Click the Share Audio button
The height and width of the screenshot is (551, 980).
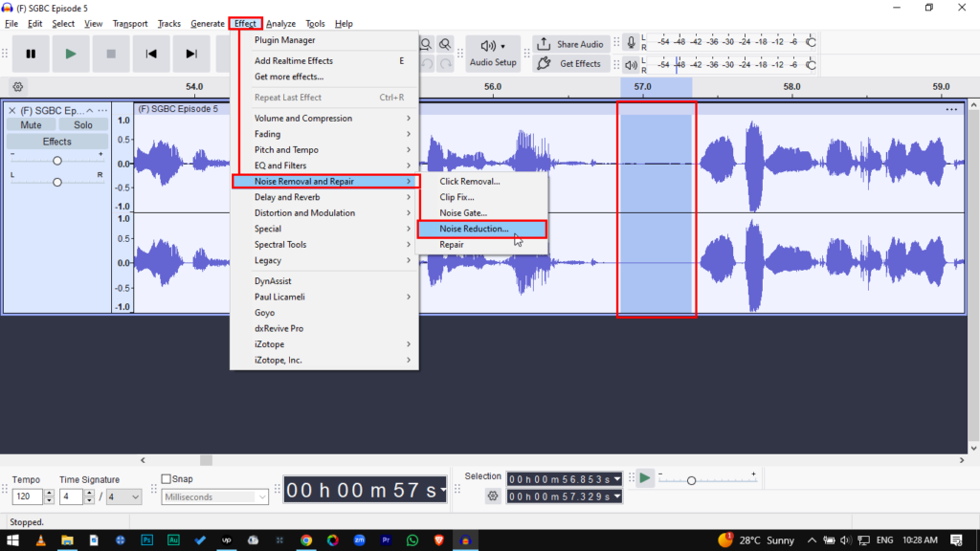pos(570,44)
